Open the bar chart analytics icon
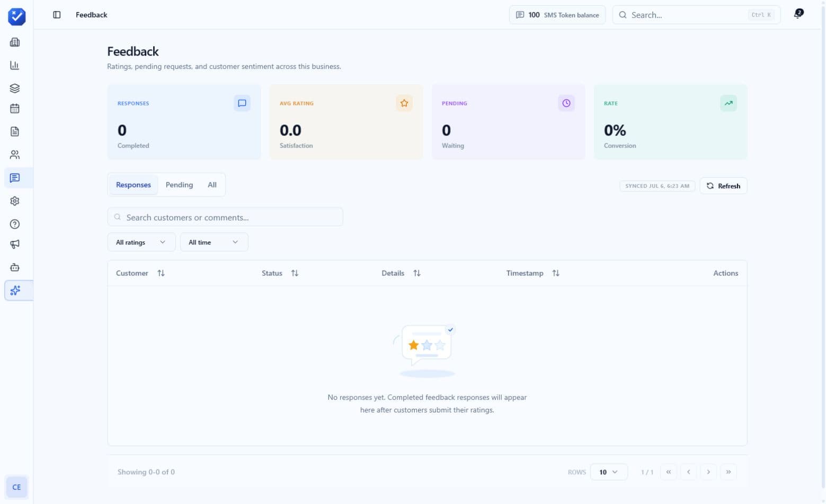 pos(15,65)
